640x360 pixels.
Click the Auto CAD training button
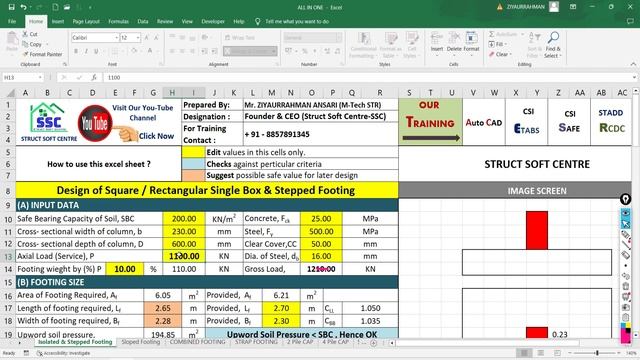point(484,122)
